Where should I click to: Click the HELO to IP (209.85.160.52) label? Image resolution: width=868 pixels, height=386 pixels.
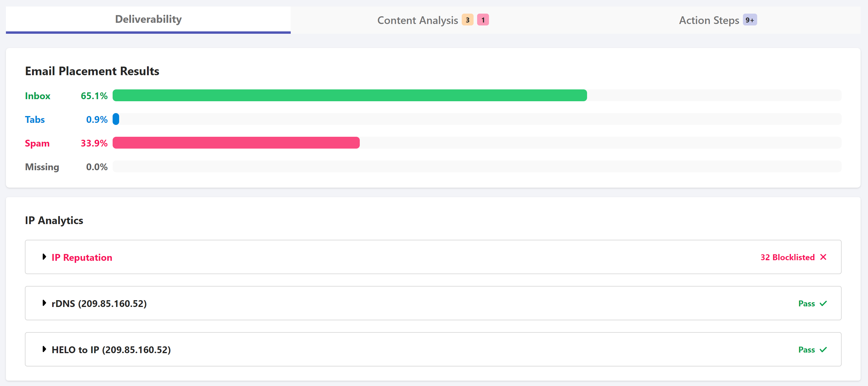tap(111, 350)
